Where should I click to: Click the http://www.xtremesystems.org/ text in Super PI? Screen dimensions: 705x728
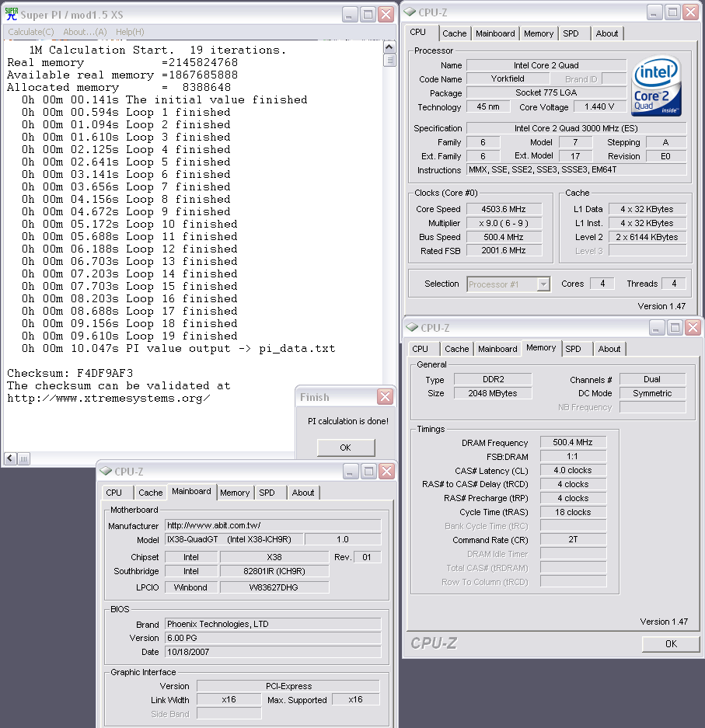(x=109, y=399)
